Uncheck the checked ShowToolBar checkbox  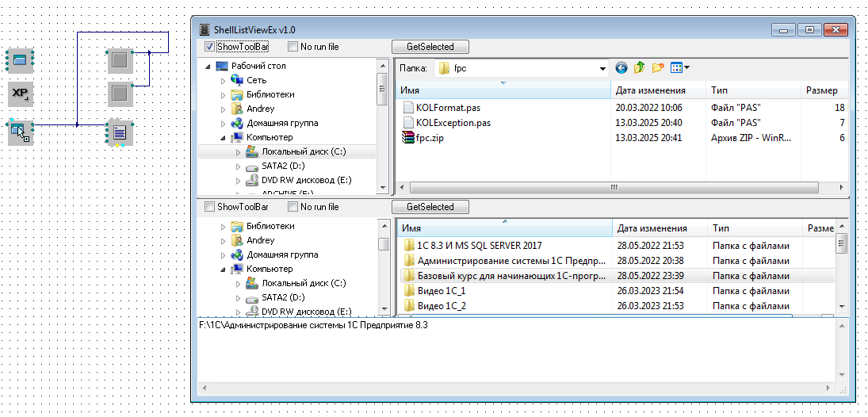[210, 47]
